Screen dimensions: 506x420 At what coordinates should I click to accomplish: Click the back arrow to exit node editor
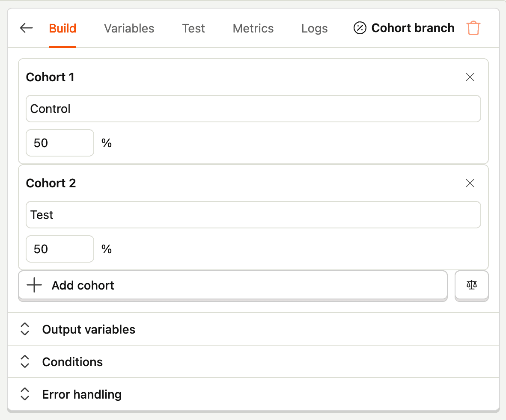(26, 28)
